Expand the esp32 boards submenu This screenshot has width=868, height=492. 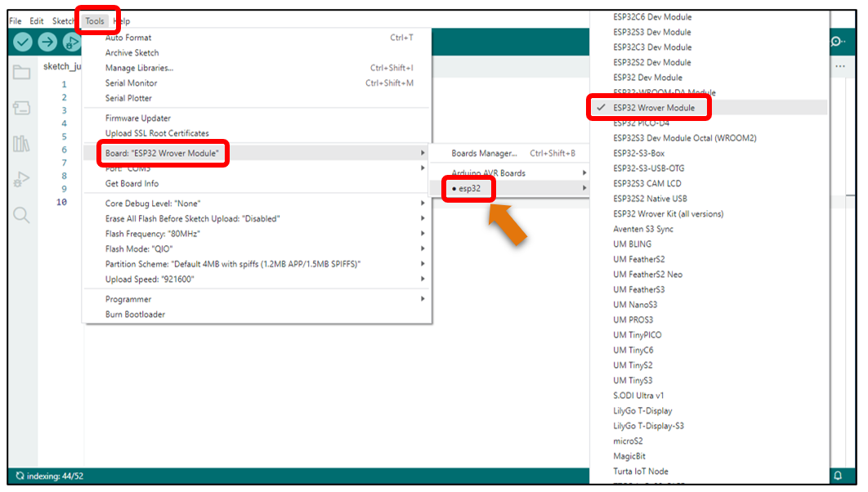point(509,188)
